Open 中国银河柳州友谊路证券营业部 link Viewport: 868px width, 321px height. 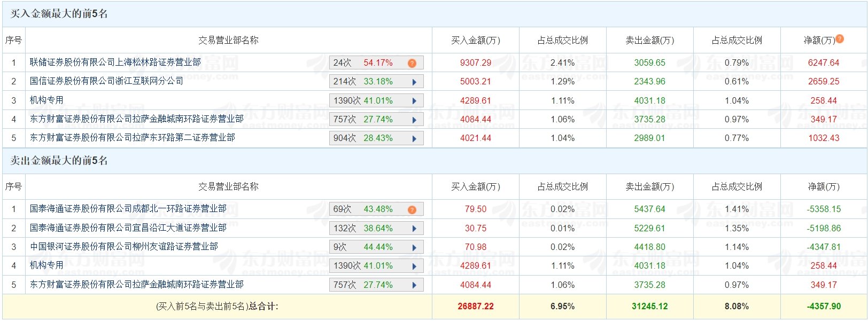click(x=124, y=247)
